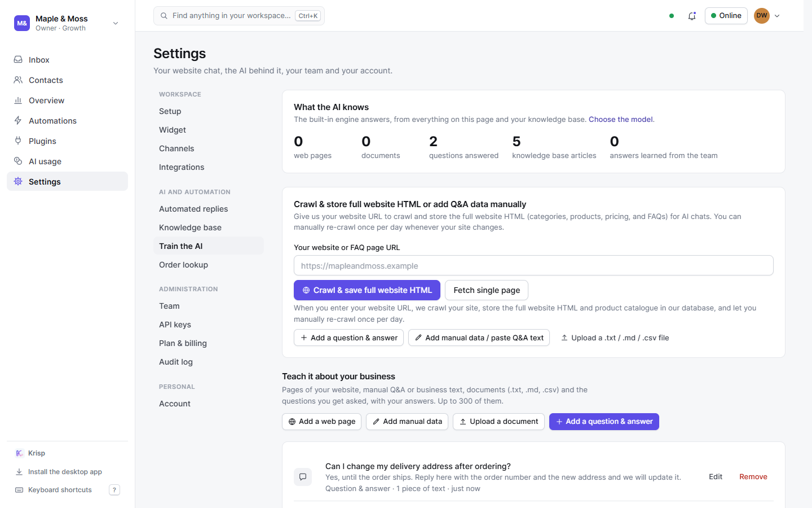
Task: Open Automated replies settings
Action: point(209,209)
